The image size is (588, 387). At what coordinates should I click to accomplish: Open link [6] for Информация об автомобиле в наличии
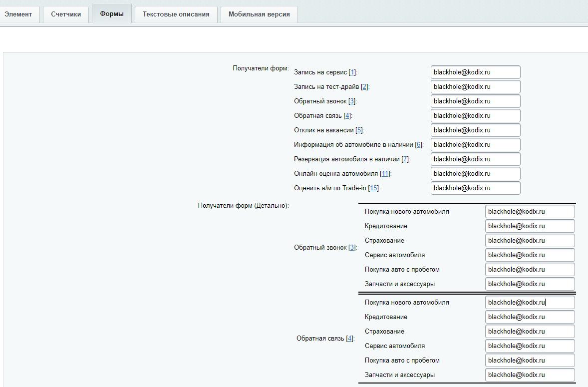[418, 145]
